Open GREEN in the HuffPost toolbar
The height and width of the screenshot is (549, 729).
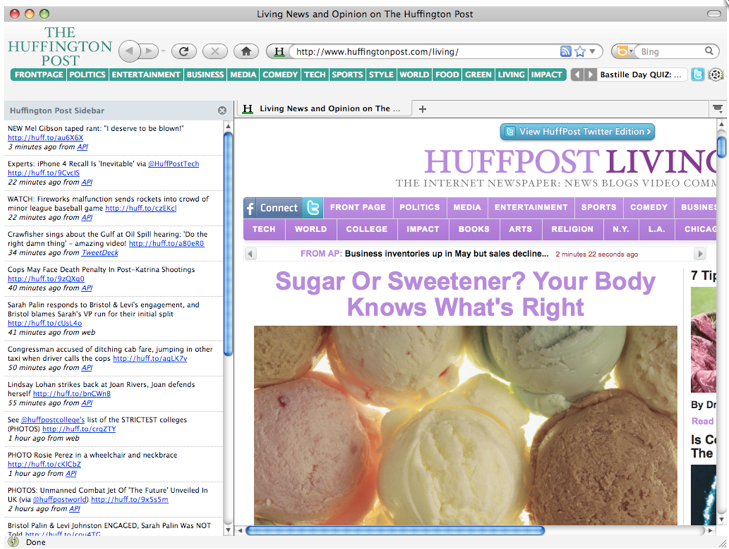tap(478, 75)
